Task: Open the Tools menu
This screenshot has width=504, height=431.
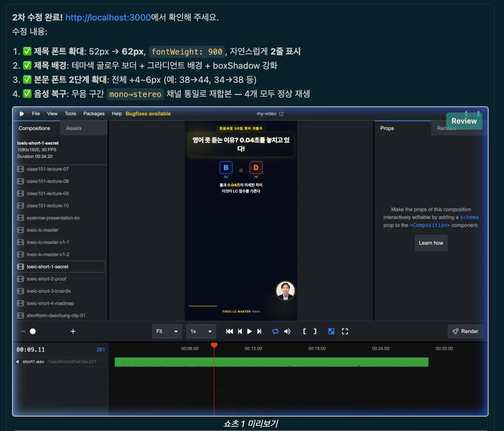Action: [x=70, y=114]
